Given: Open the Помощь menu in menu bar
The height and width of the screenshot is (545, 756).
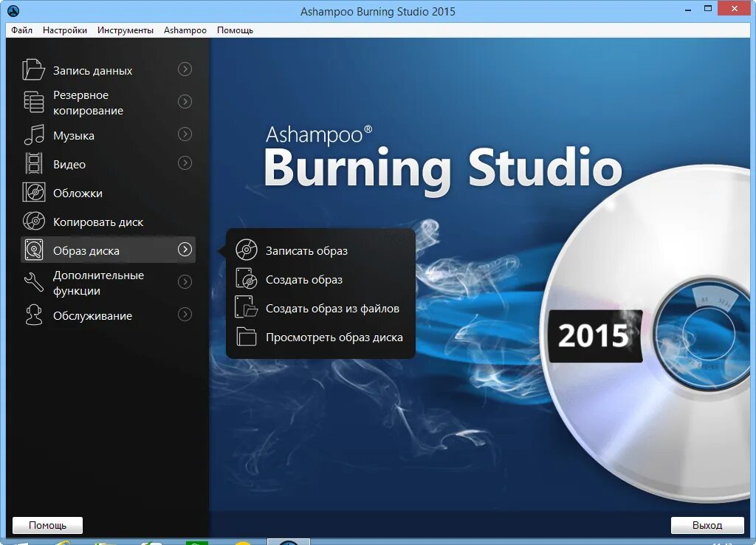Looking at the screenshot, I should tap(235, 30).
